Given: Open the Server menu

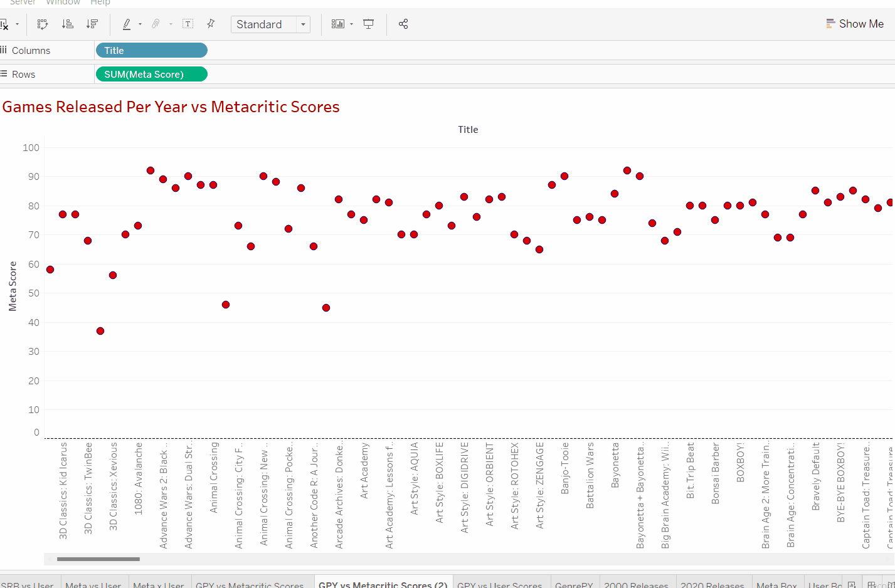Looking at the screenshot, I should 23,3.
